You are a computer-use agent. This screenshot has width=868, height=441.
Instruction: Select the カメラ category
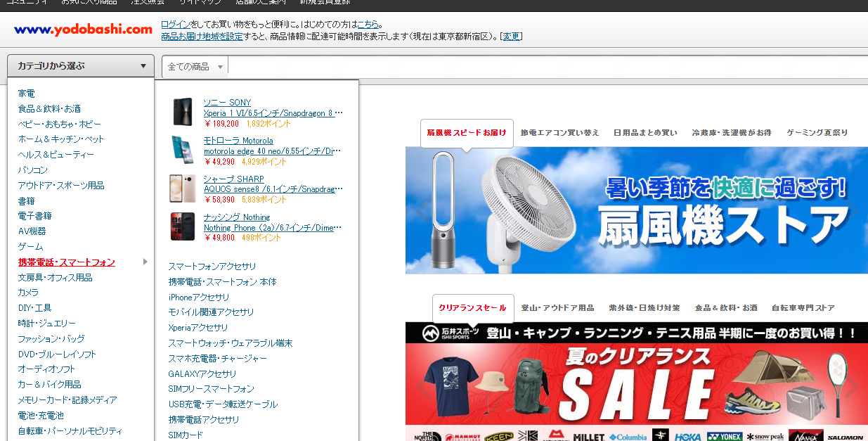click(x=29, y=293)
